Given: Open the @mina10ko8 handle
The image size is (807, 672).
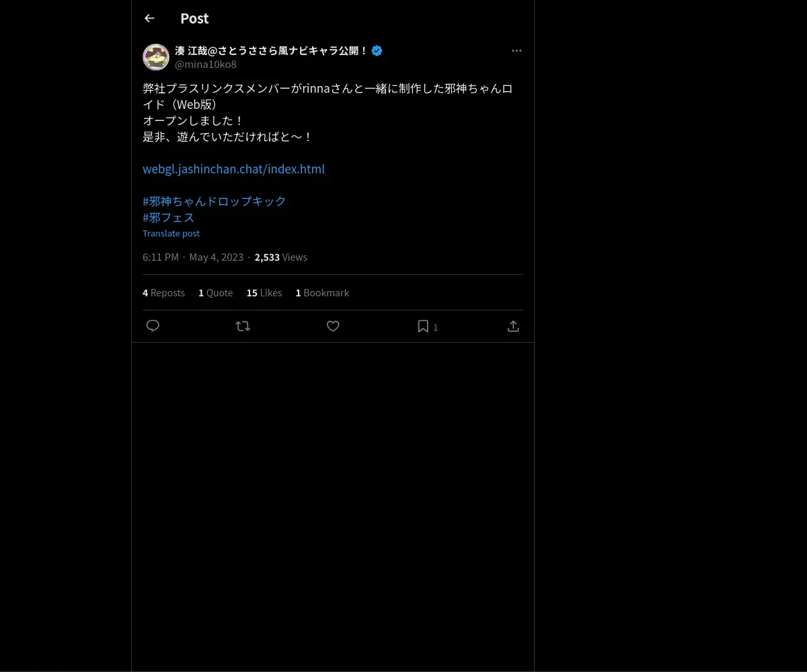Looking at the screenshot, I should point(206,65).
